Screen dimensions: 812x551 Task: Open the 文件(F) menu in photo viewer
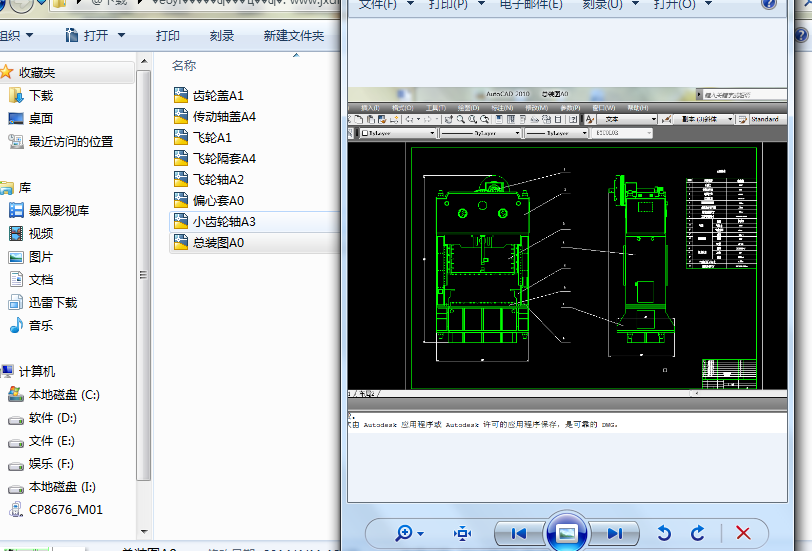tap(385, 5)
